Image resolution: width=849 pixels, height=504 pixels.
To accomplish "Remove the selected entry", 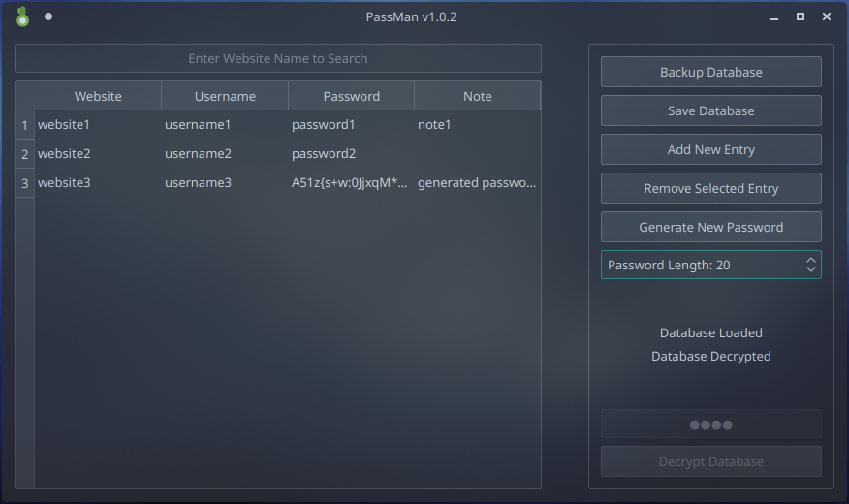I will point(710,188).
